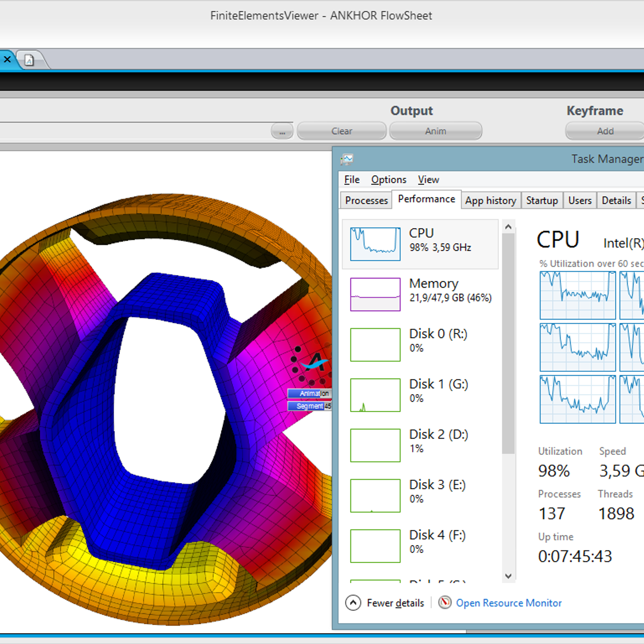Click Memory usage text 21,9/47,9 GB (46%)

(450, 298)
